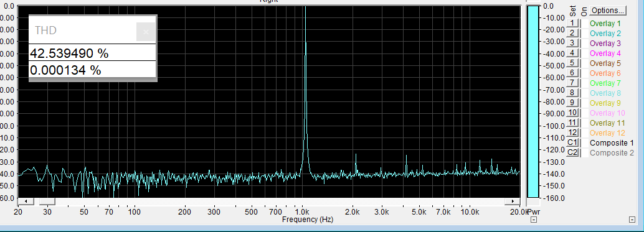Close the THD readout panel
Image resolution: width=644 pixels, height=232 pixels.
point(146,32)
